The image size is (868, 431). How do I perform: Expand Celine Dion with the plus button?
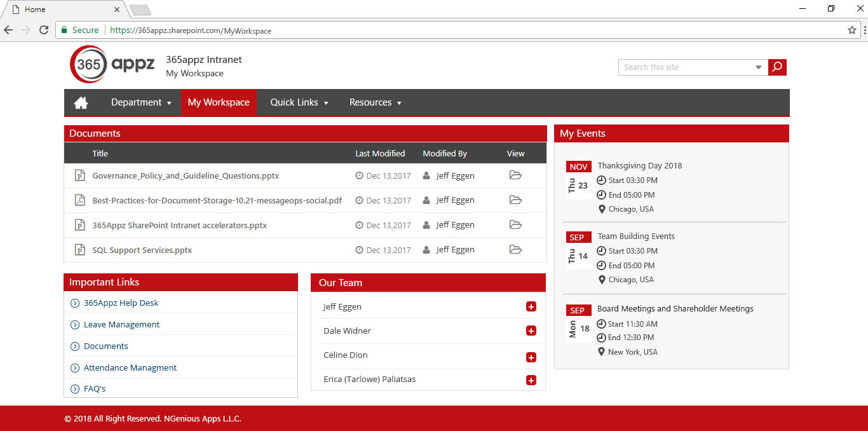pos(531,357)
